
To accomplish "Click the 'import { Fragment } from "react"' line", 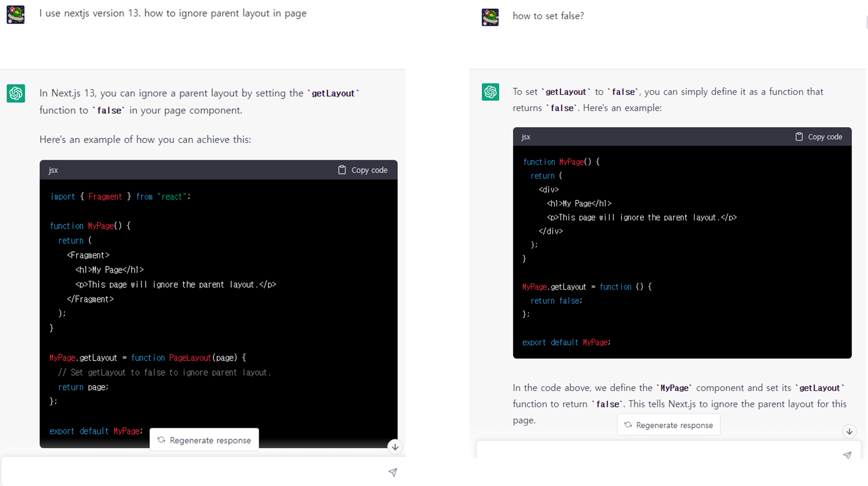I will click(x=120, y=197).
